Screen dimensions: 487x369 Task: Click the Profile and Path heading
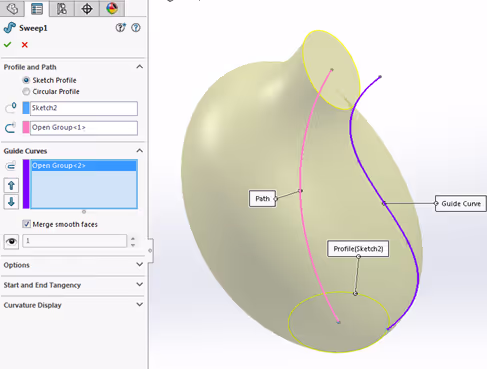(x=30, y=67)
